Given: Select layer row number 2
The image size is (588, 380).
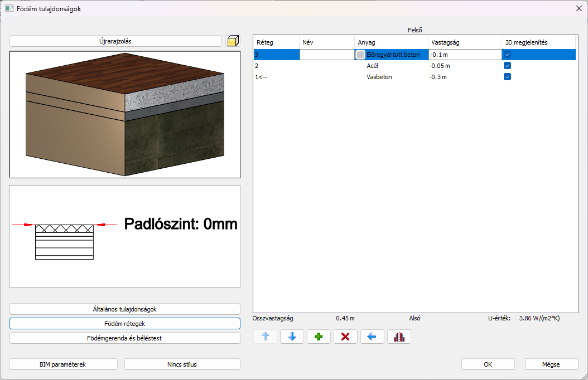Looking at the screenshot, I should (257, 66).
